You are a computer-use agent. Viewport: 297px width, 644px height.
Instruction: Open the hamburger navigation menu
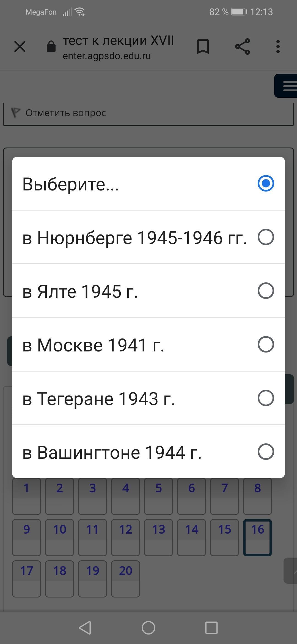(287, 86)
